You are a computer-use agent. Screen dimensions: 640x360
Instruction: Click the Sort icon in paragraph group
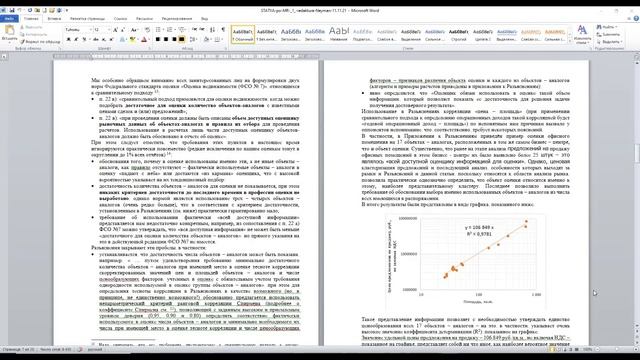tap(213, 30)
